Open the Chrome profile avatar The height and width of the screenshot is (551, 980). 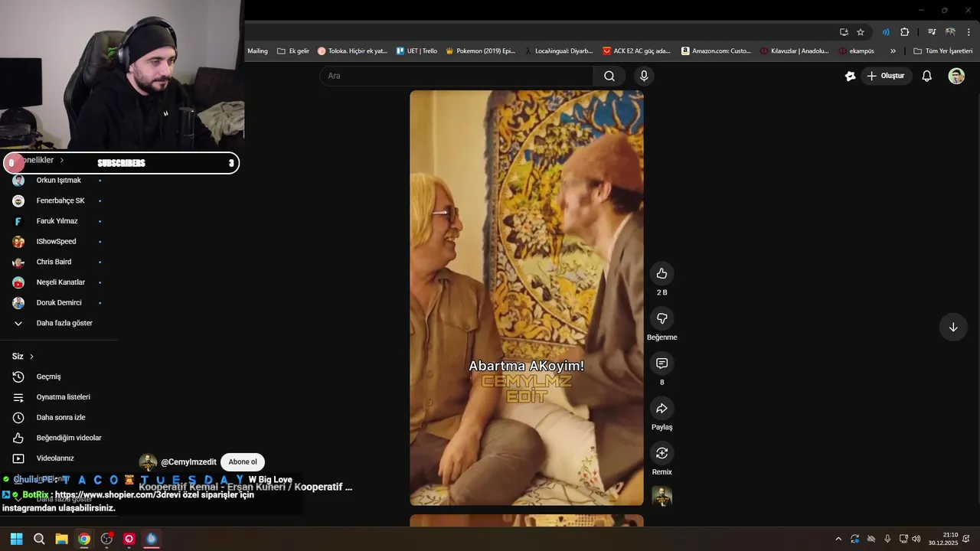950,32
